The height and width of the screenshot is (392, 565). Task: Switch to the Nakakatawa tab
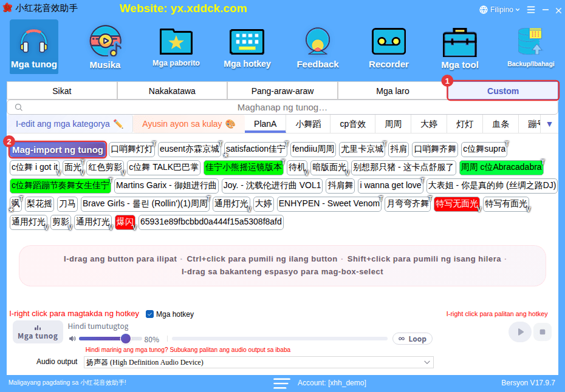click(x=173, y=91)
